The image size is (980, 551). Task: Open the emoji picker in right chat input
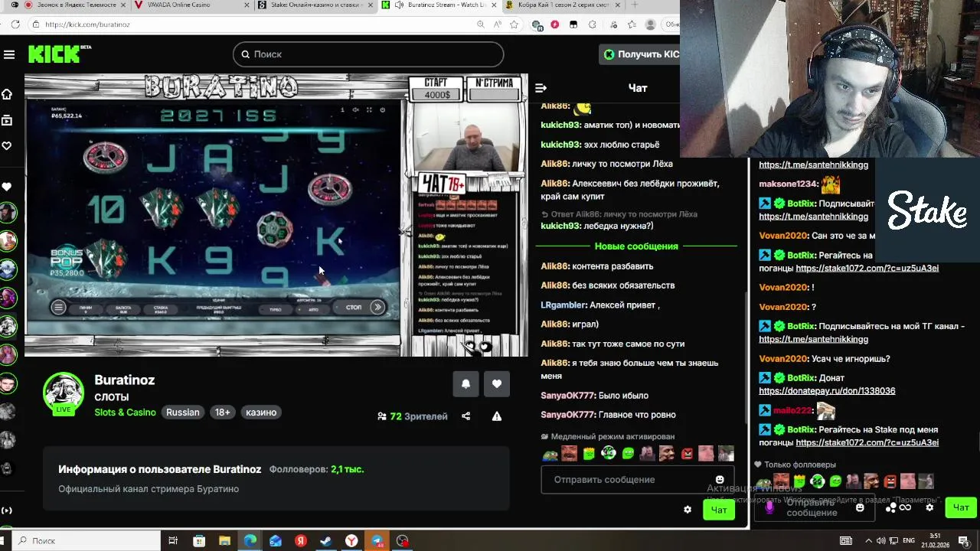[x=860, y=507]
